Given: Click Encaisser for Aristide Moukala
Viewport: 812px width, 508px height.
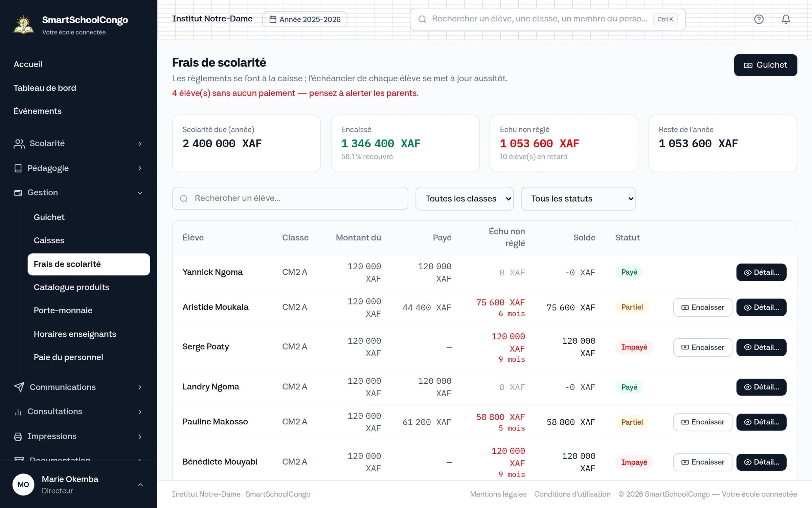Looking at the screenshot, I should pos(703,308).
